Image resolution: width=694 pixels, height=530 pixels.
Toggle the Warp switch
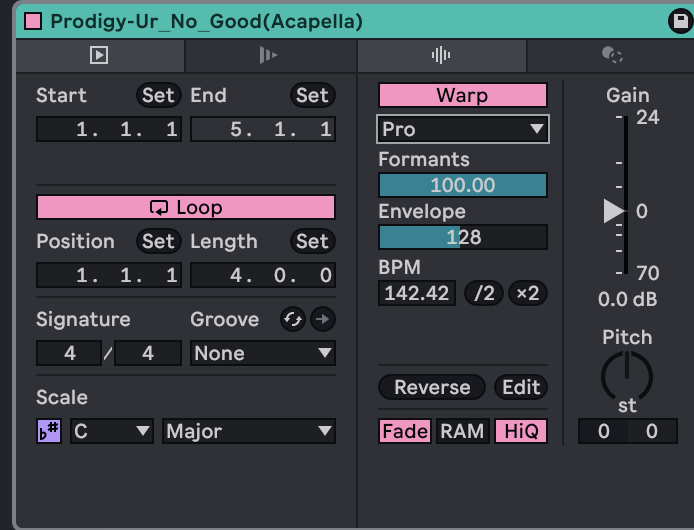(463, 95)
